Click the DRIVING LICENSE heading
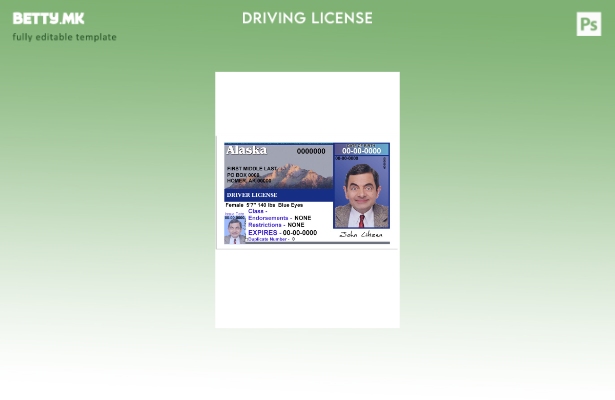 coord(307,18)
